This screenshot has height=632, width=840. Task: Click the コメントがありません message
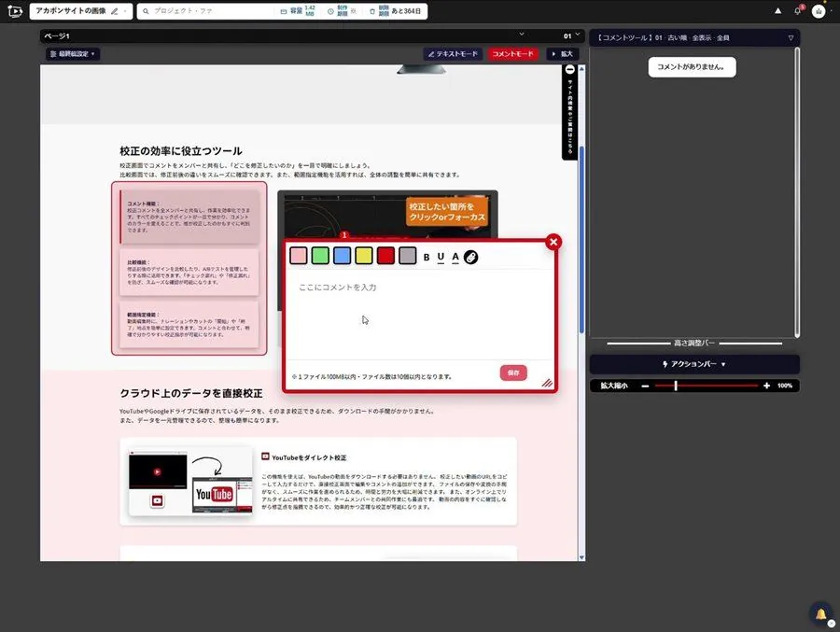pos(692,67)
